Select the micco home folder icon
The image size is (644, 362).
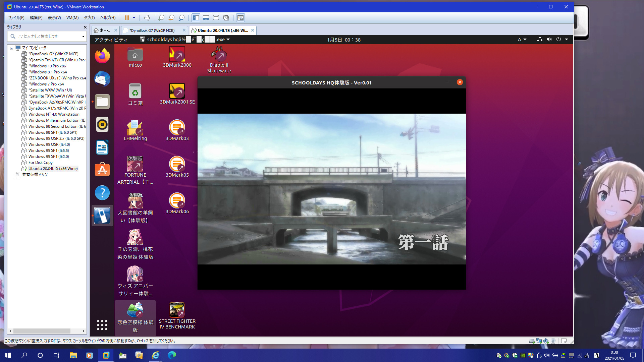tap(135, 57)
